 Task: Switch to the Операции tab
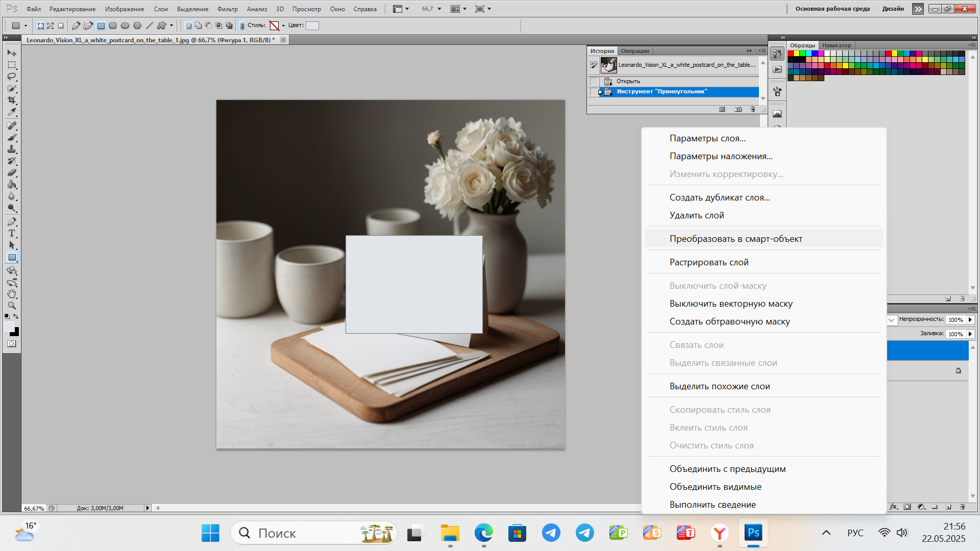(x=635, y=51)
